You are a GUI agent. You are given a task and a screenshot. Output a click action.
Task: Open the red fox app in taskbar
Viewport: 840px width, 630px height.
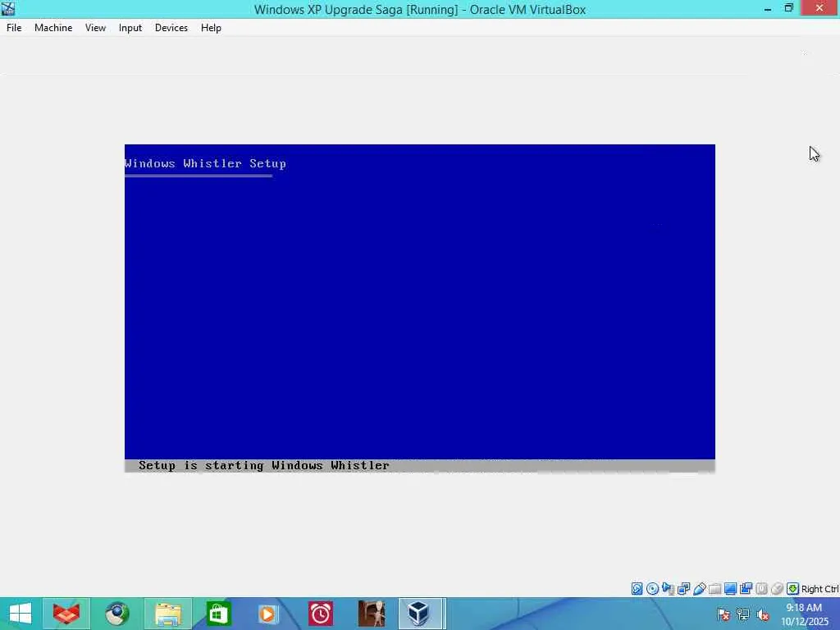coord(66,614)
